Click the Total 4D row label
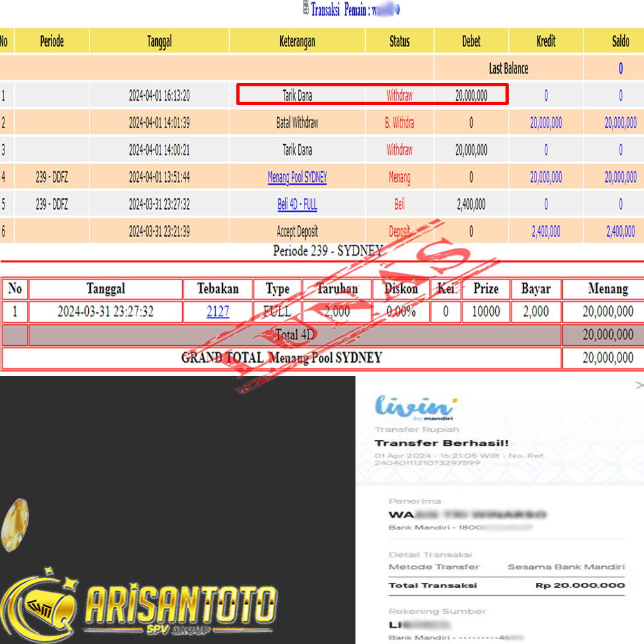Viewport: 644px width, 644px height. click(294, 335)
